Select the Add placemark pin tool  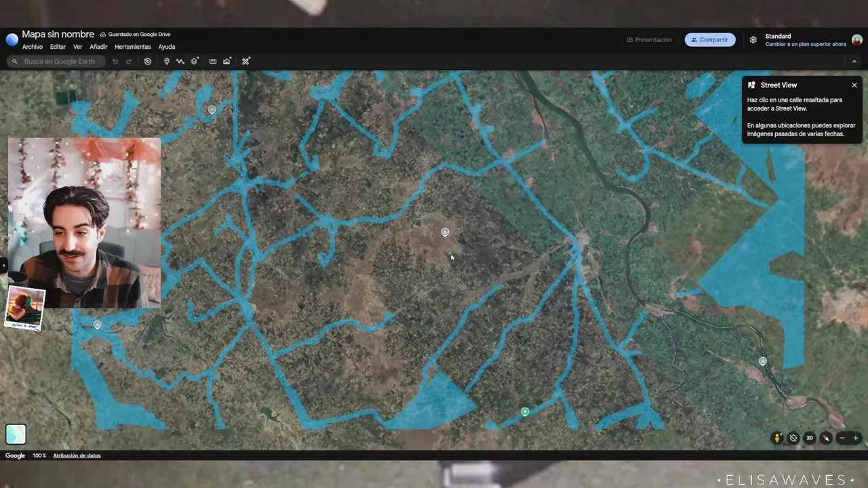(167, 61)
